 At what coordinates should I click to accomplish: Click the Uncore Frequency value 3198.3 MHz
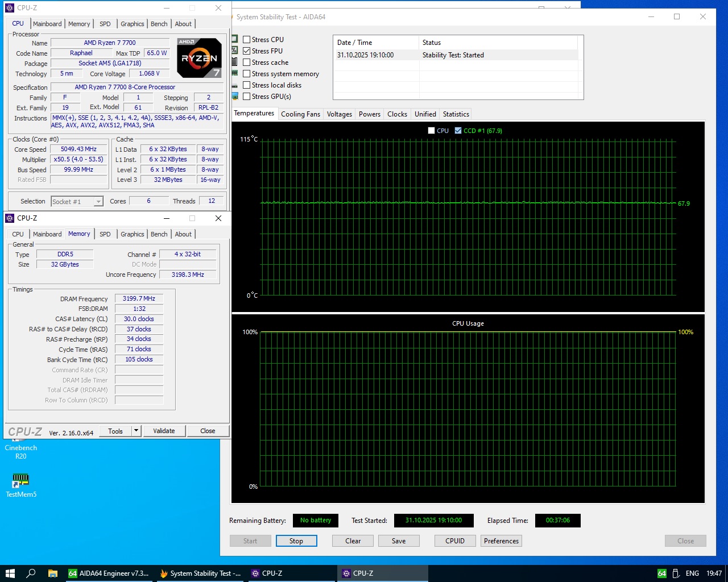click(188, 275)
